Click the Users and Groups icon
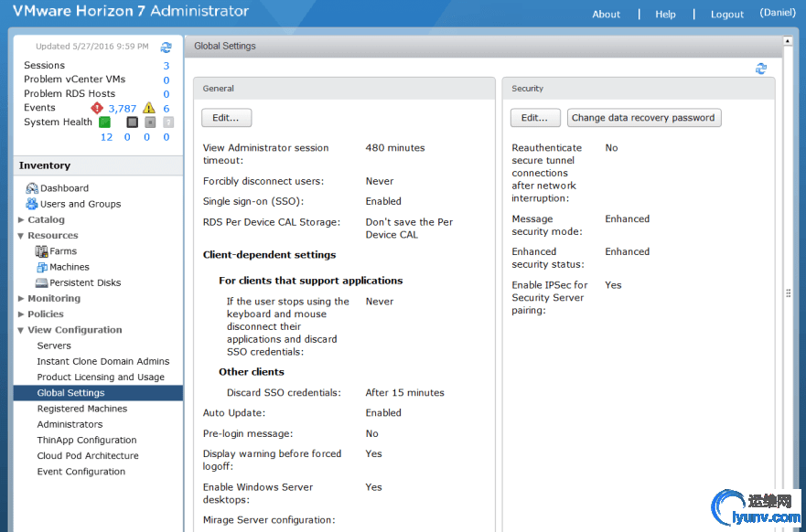806x532 pixels. coord(32,204)
